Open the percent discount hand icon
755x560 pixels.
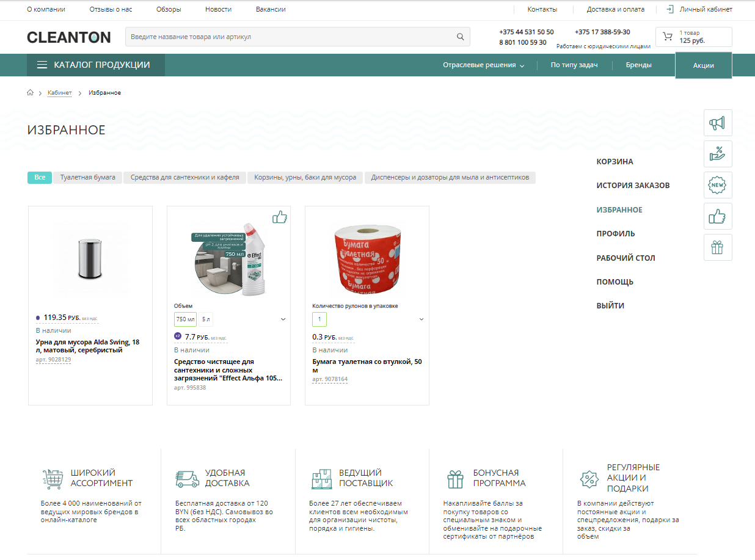pos(717,154)
